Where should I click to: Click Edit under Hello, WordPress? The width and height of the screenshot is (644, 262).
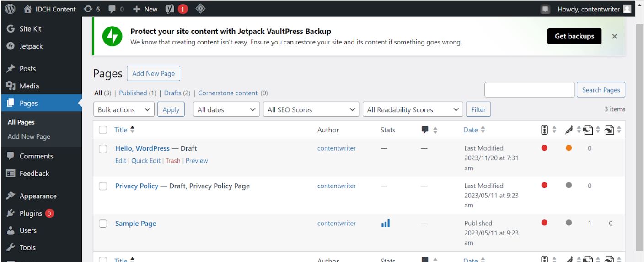pos(121,161)
